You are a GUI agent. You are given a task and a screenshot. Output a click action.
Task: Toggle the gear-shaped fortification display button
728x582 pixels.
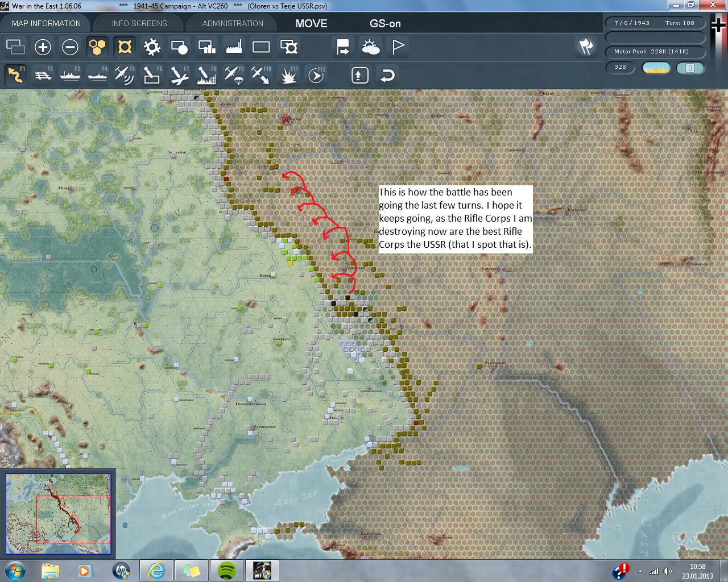pos(152,47)
